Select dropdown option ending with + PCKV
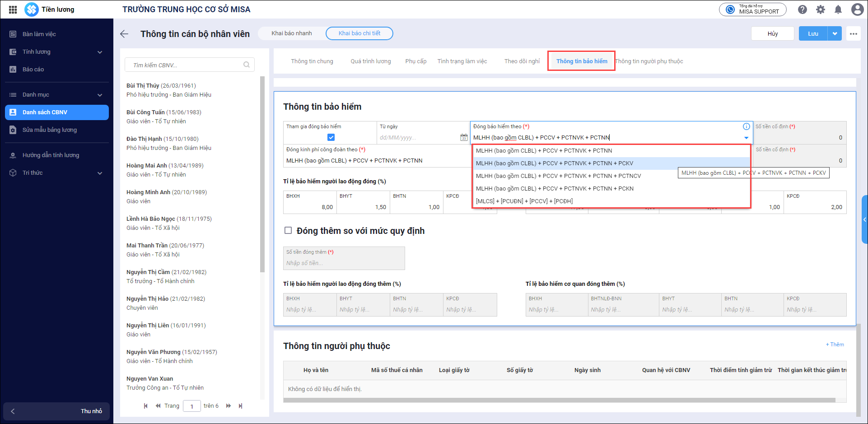Screen dimensions: 868x424 611,163
